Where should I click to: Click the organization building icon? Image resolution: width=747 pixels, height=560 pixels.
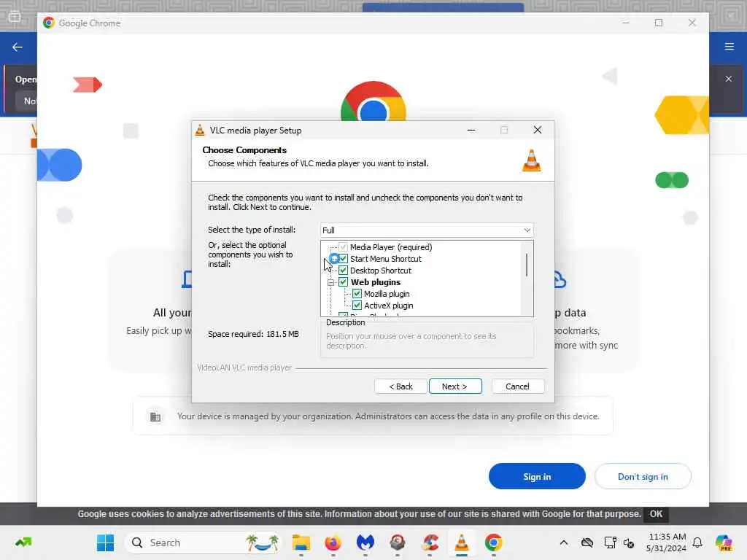(155, 417)
